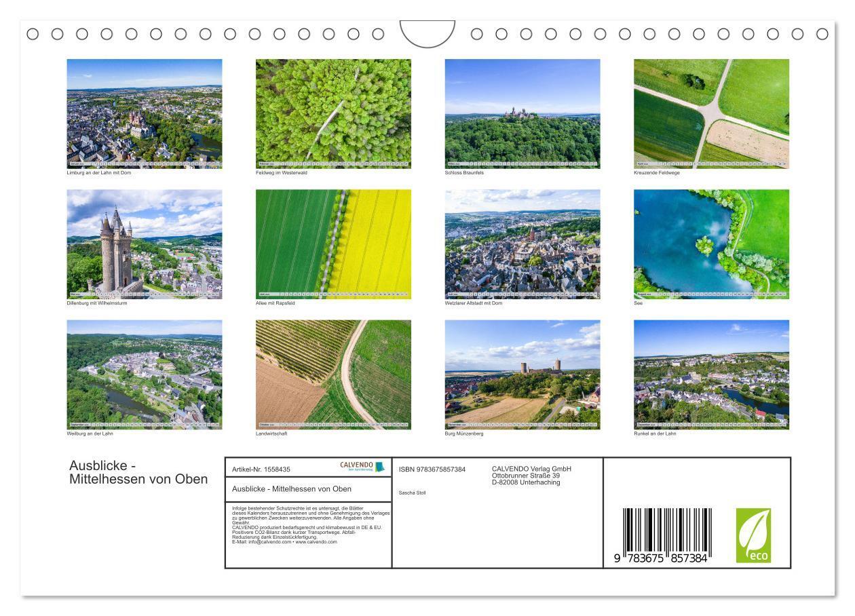Open the See lake aerial photo
Screen dimensions: 855x616
[x=711, y=244]
